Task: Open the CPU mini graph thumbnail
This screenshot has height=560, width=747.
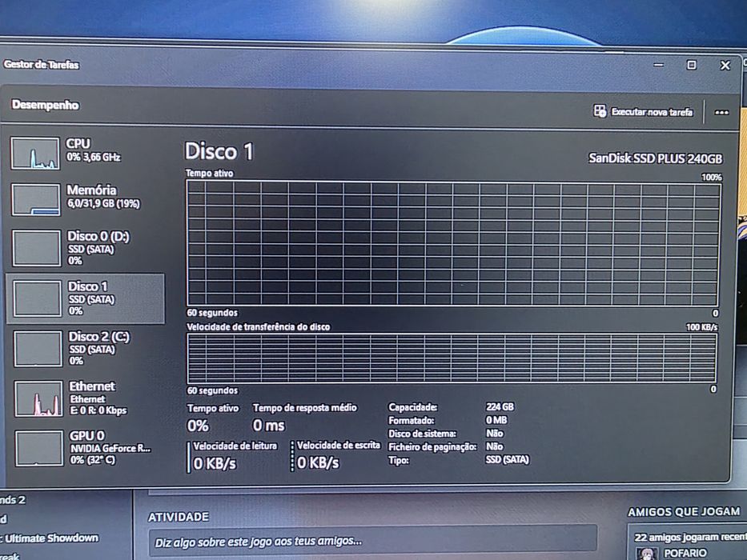Action: 35,154
